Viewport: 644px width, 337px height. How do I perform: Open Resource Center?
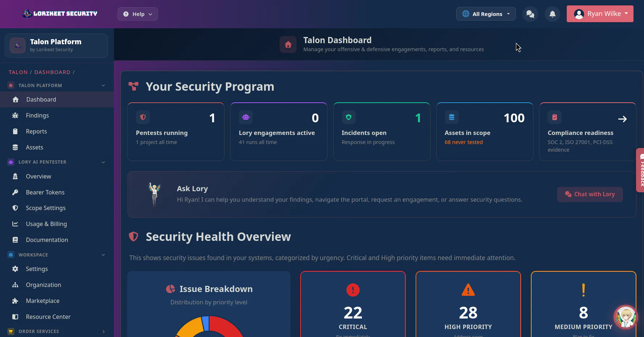[x=57, y=317]
